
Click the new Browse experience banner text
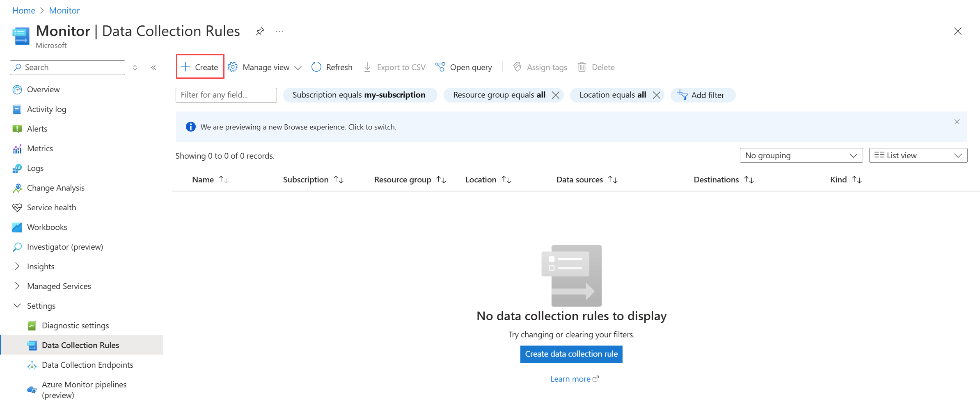tap(298, 127)
